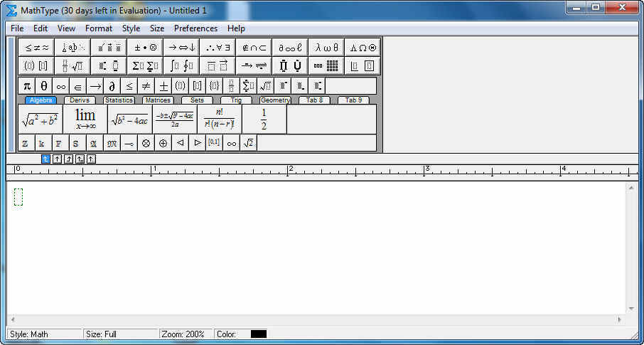The image size is (644, 345).
Task: Open the underbar and overbar templates palette
Action: coord(218,65)
